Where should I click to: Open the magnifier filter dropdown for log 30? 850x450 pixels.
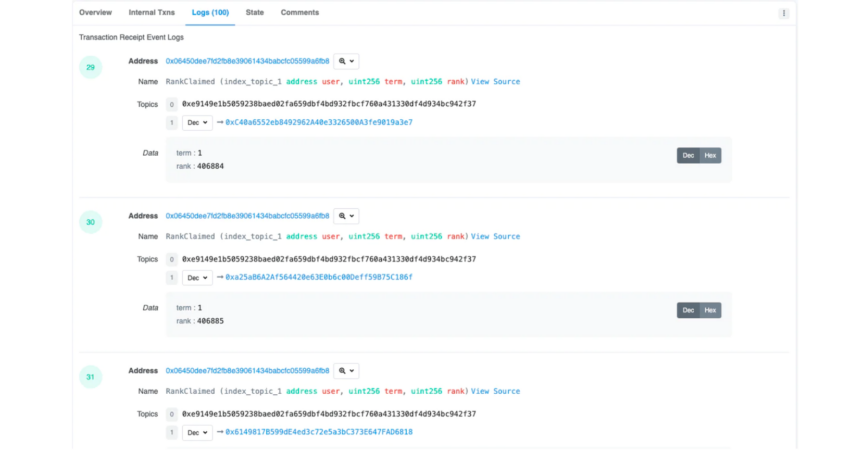346,216
